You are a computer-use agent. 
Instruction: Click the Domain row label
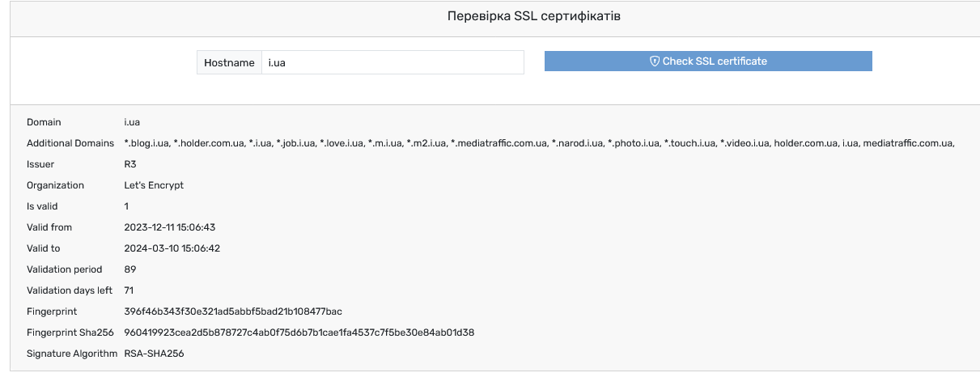pyautogui.click(x=44, y=122)
